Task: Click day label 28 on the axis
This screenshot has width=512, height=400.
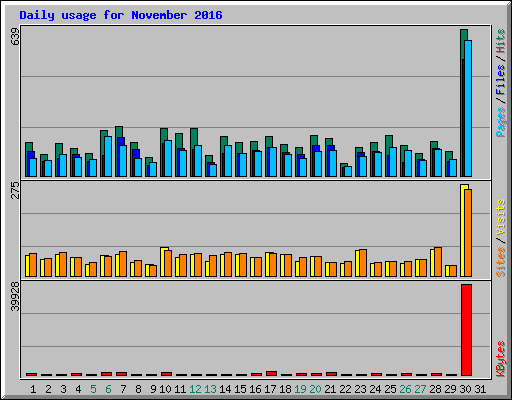Action: pos(435,389)
